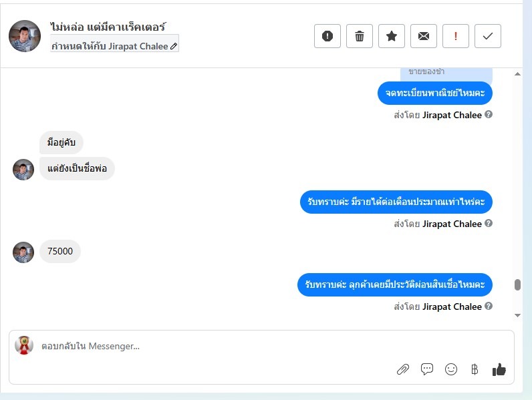Click help icon beside first Jirapat Chalee label
532x400 pixels.
pos(489,115)
